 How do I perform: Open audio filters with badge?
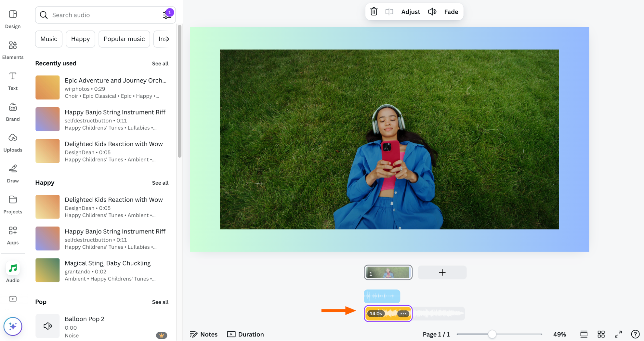(167, 15)
